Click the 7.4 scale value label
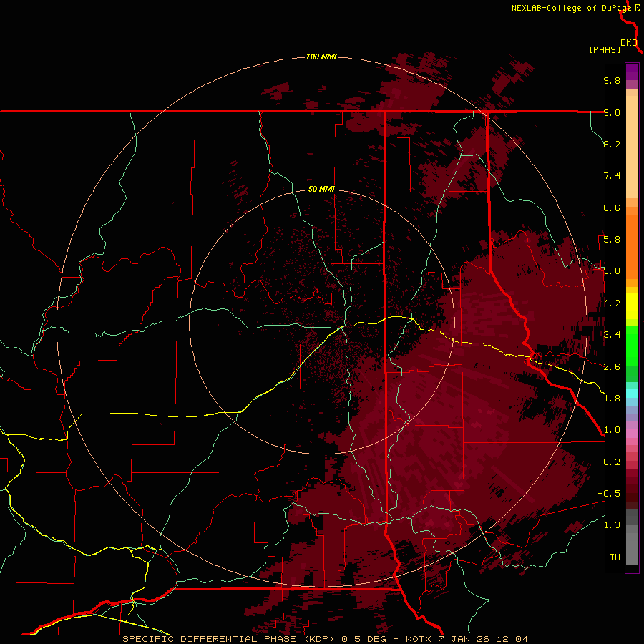 (612, 176)
